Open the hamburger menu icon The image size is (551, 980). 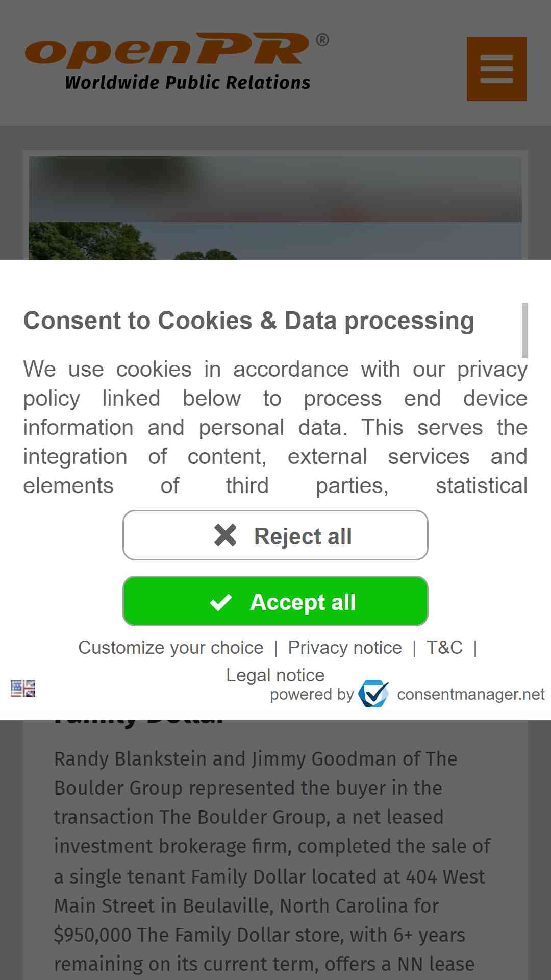(x=496, y=69)
